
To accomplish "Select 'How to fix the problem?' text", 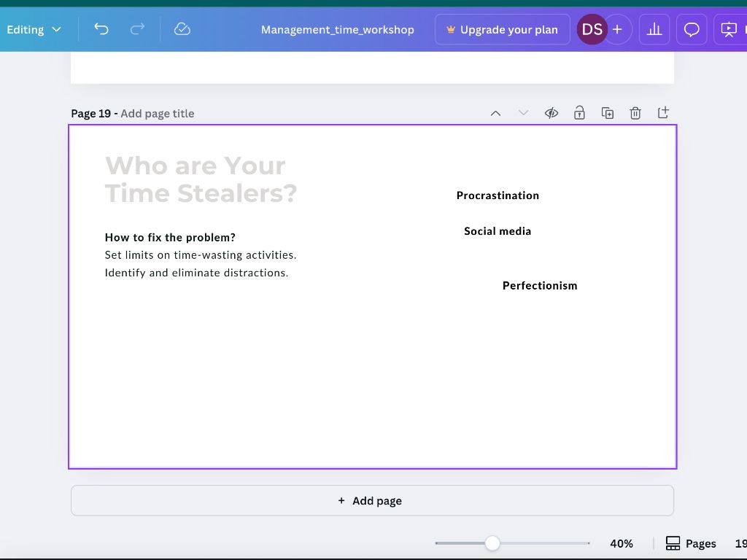I will [170, 237].
